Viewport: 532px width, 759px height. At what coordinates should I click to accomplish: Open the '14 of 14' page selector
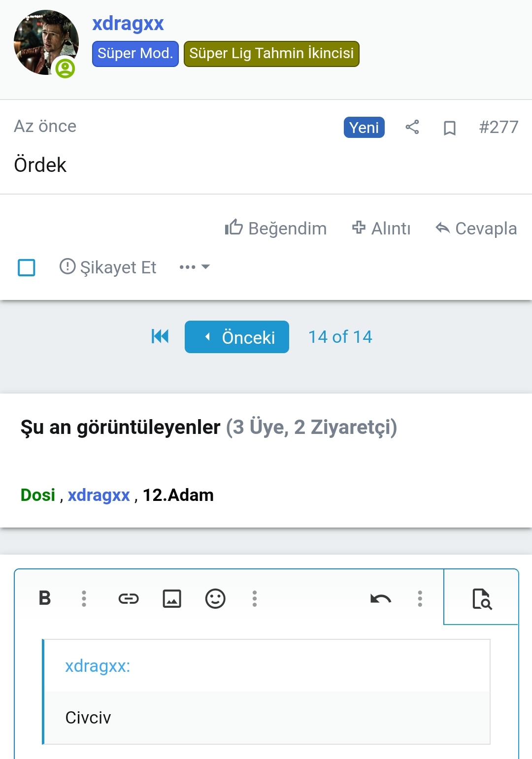[340, 337]
